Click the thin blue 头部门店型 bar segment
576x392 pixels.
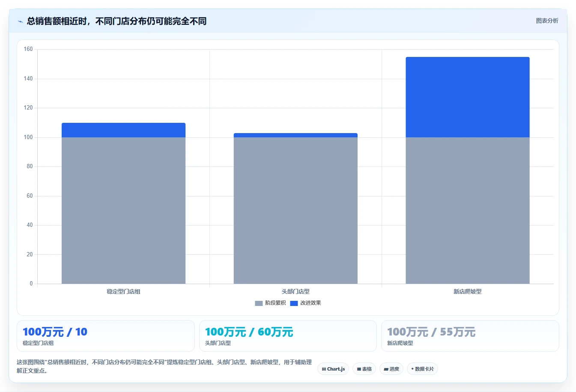(295, 135)
